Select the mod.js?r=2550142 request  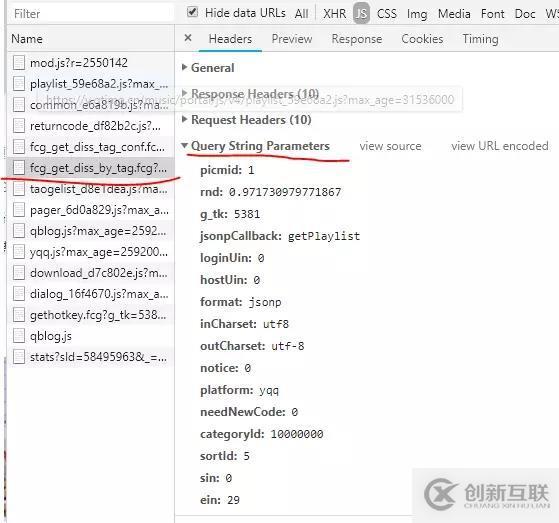[x=91, y=63]
